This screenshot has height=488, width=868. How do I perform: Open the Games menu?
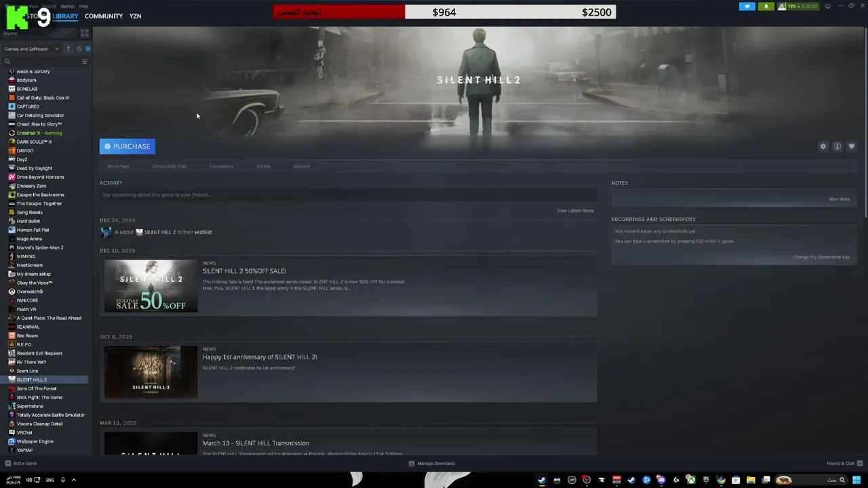67,6
